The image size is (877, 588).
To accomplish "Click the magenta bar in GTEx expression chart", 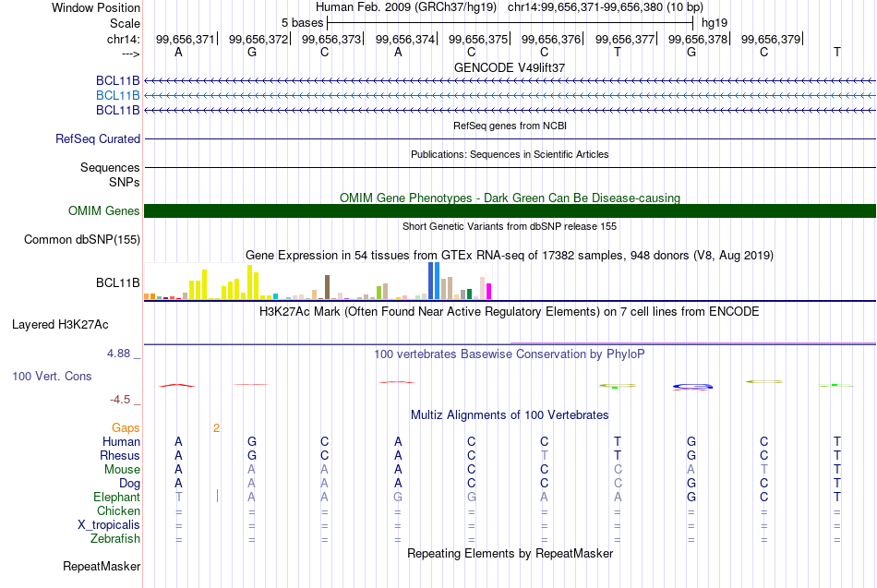I will point(489,292).
